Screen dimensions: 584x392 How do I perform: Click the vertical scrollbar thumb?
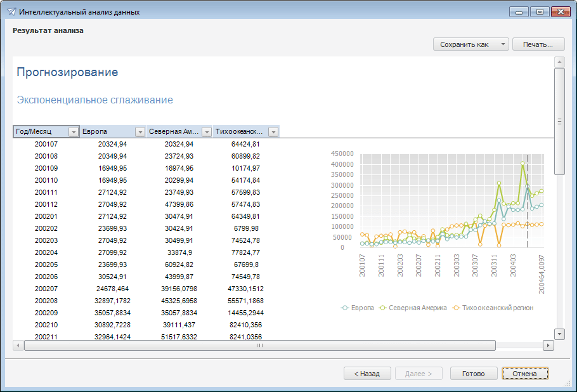(x=559, y=121)
